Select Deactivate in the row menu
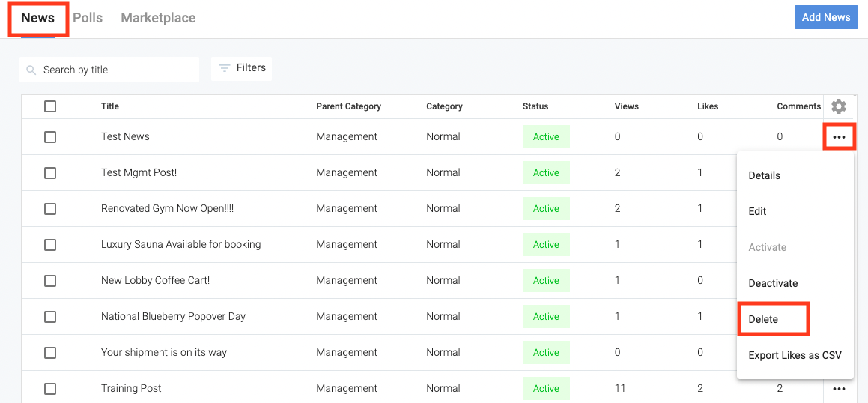This screenshot has height=403, width=868. [773, 283]
